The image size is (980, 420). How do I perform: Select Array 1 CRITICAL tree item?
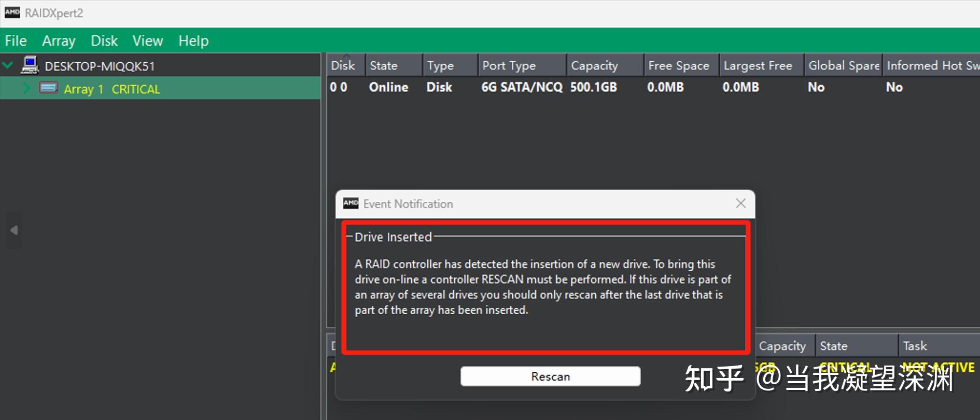tap(112, 89)
